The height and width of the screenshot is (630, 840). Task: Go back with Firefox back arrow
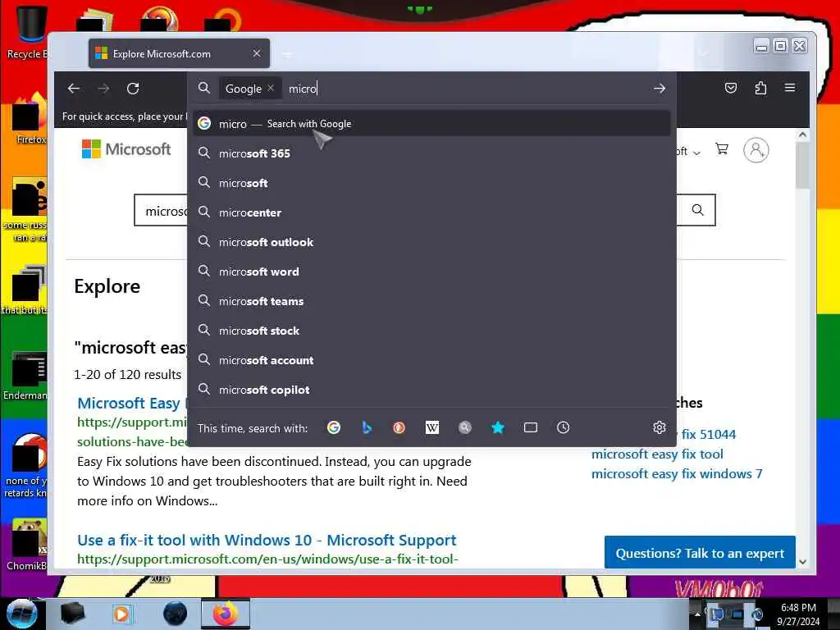coord(74,89)
